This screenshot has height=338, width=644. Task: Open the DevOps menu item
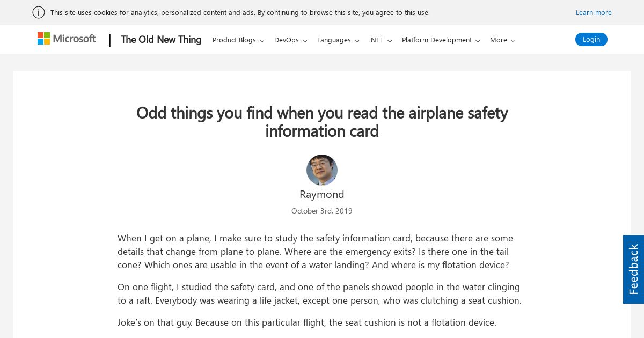[290, 40]
